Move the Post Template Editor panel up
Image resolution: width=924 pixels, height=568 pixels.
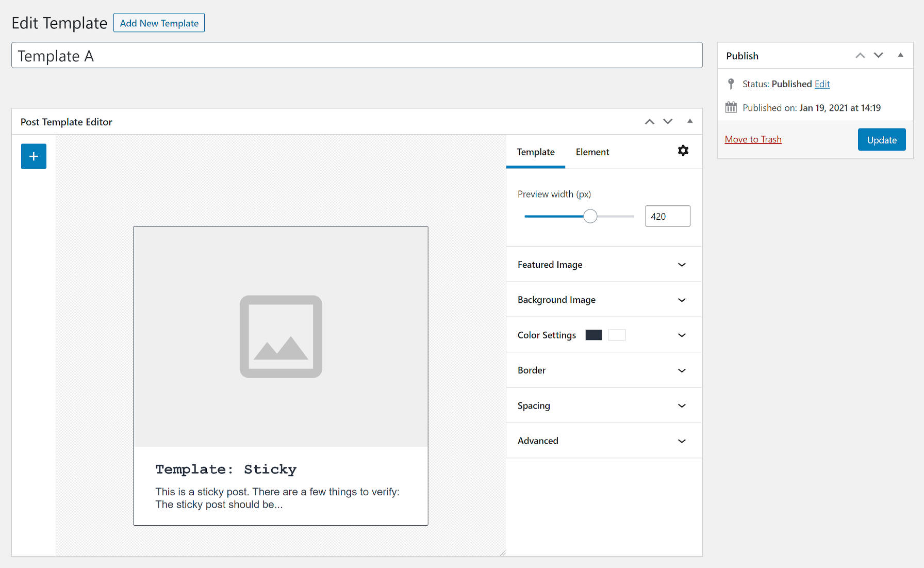[x=649, y=122]
